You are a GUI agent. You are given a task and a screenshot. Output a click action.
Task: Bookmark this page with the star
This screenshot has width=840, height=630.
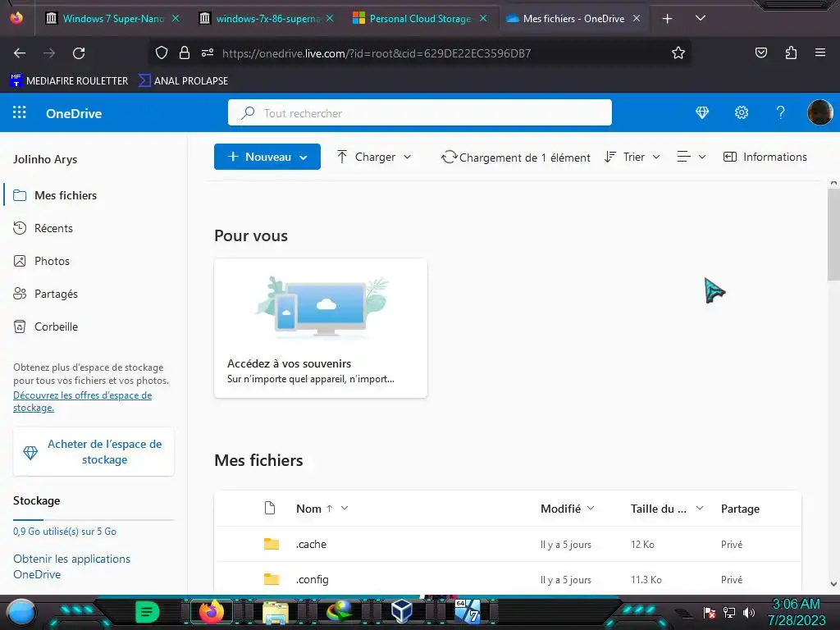678,52
